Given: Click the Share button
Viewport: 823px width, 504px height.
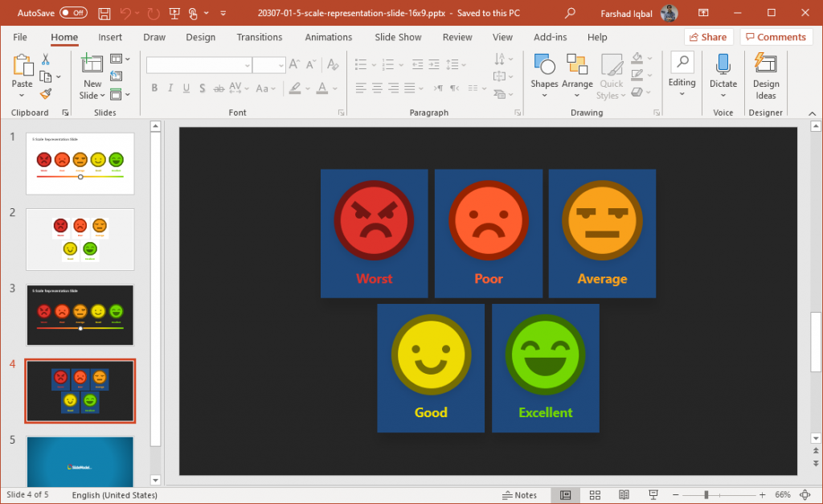Looking at the screenshot, I should (x=708, y=37).
